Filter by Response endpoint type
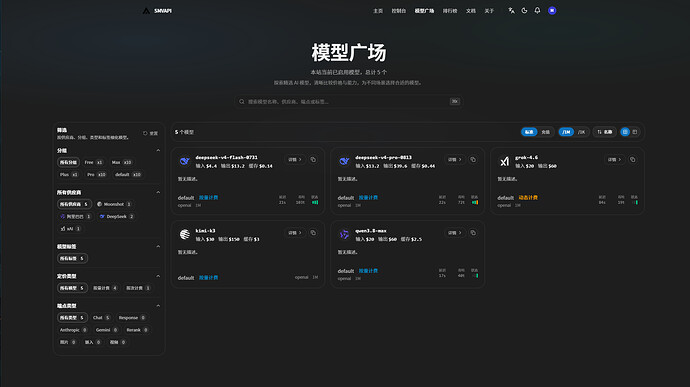This screenshot has width=690, height=387. [132, 318]
